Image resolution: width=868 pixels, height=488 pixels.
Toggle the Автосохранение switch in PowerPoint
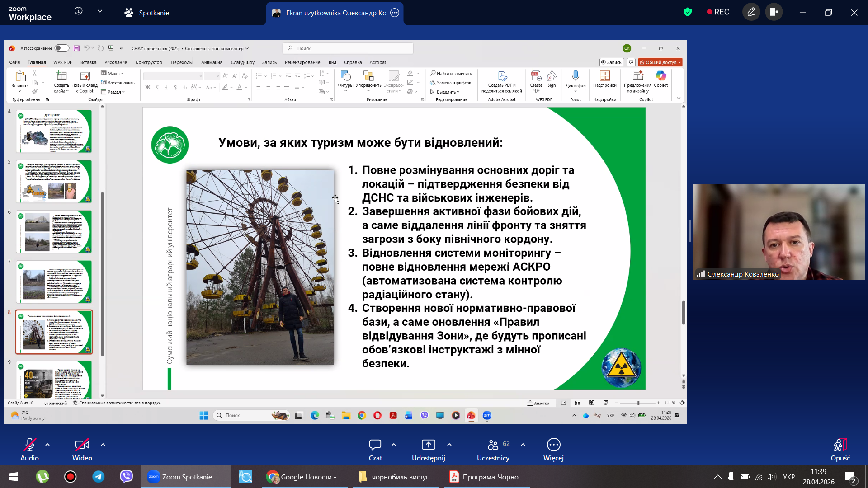click(x=62, y=48)
